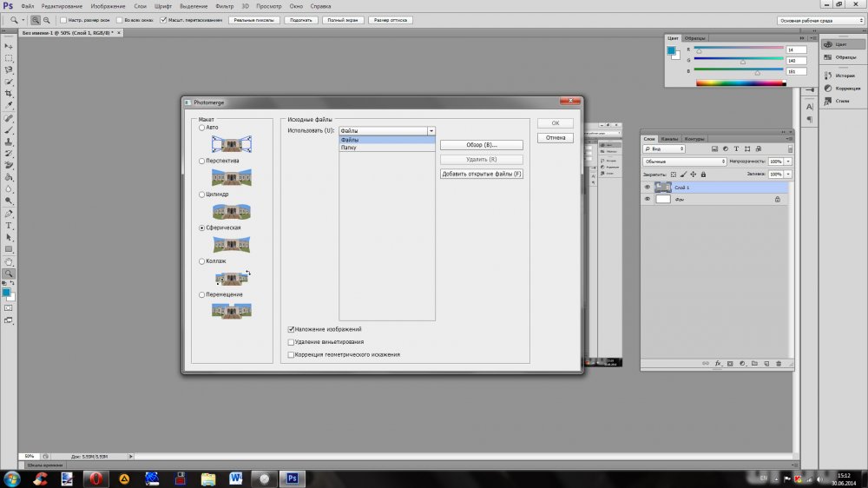Select the Move tool at toolbar top
Screen dimensions: 868x488
(9, 45)
